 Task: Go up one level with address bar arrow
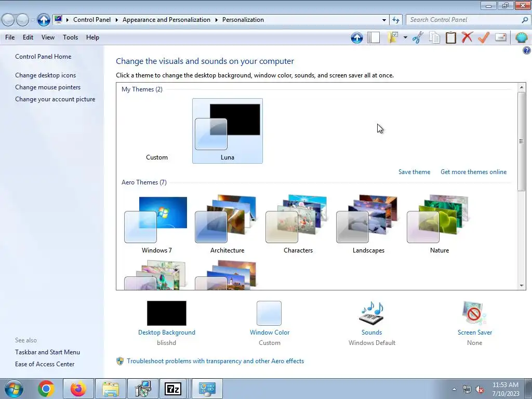click(44, 20)
